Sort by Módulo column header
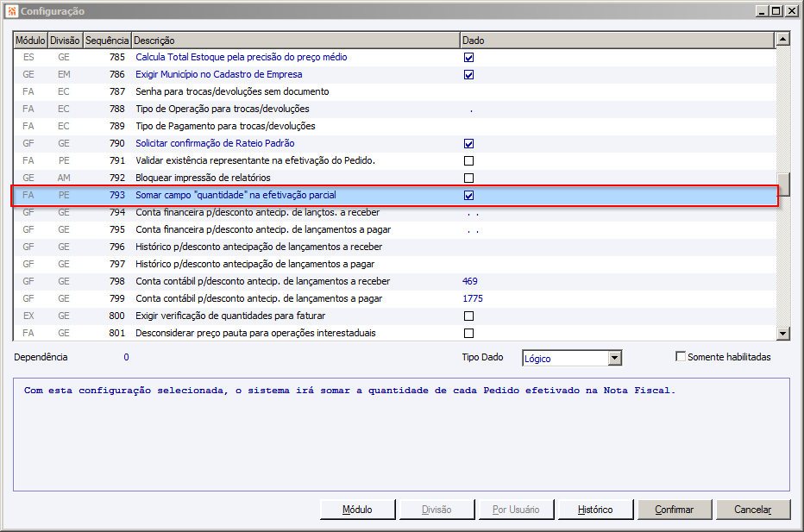The image size is (804, 532). click(30, 40)
